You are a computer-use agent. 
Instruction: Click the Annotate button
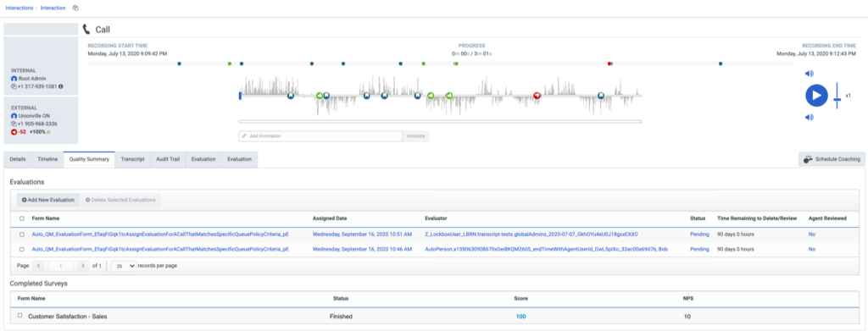pos(415,136)
